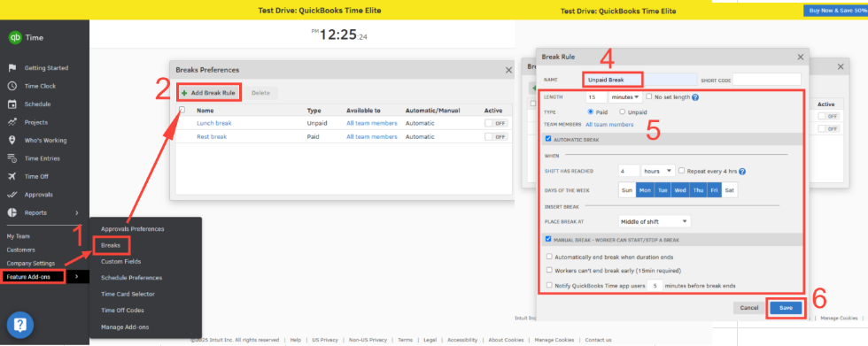Click All team members for Rest break
Image resolution: width=868 pixels, height=346 pixels.
(372, 136)
